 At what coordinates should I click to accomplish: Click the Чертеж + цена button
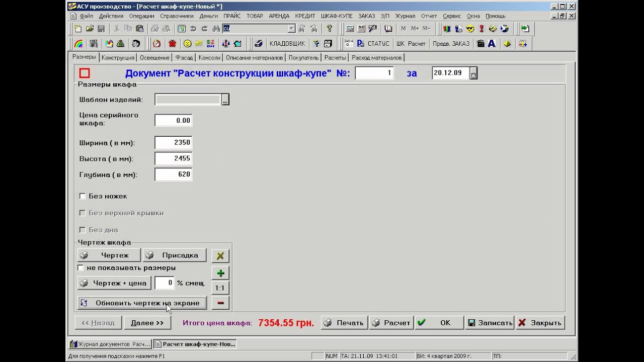coord(114,283)
